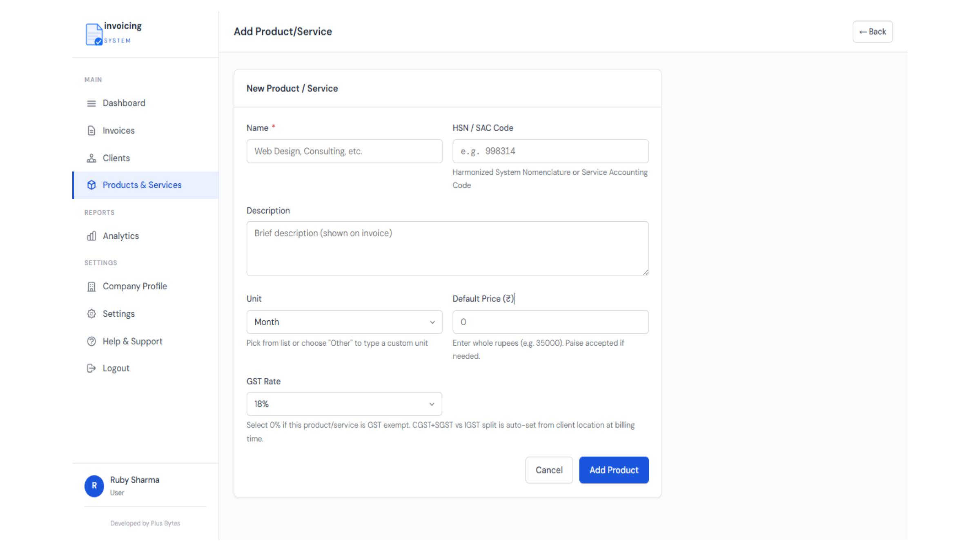Open the Clients section
This screenshot has height=551, width=980.
pyautogui.click(x=145, y=158)
